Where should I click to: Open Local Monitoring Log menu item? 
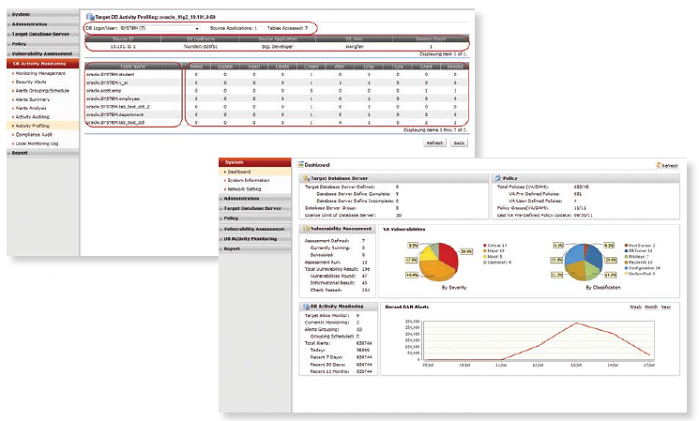[x=37, y=144]
